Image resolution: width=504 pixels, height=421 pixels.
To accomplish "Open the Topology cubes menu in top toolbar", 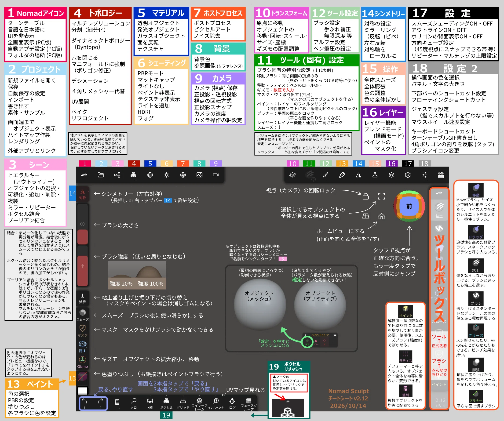I will 133,175.
